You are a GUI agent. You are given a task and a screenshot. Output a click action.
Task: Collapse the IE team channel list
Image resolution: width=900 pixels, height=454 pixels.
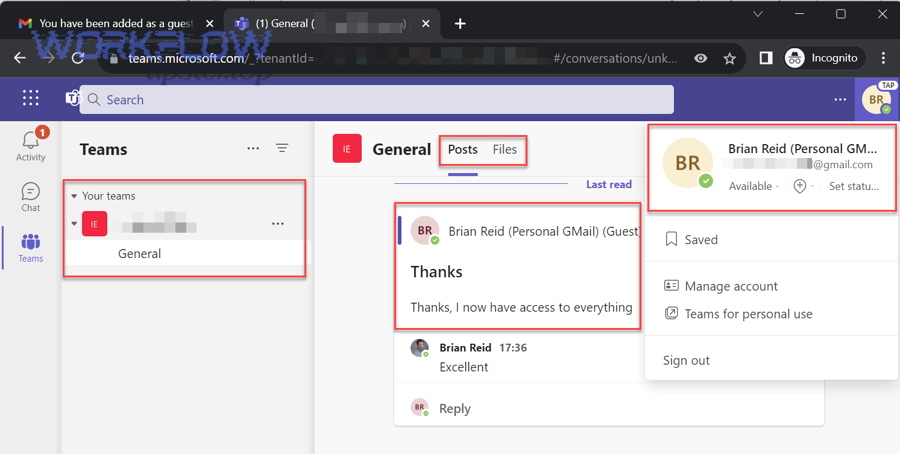coord(74,224)
